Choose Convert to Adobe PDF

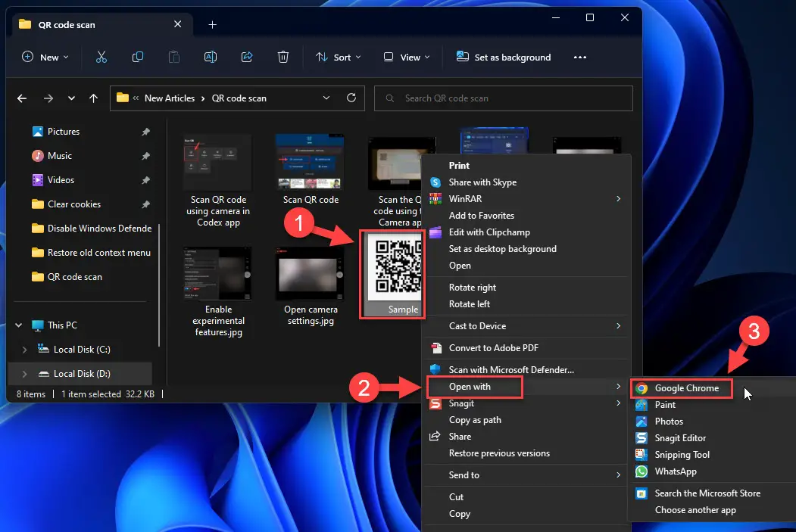[526, 348]
